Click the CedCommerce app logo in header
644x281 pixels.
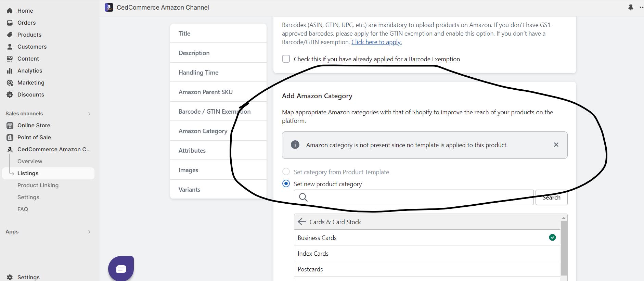pyautogui.click(x=109, y=7)
